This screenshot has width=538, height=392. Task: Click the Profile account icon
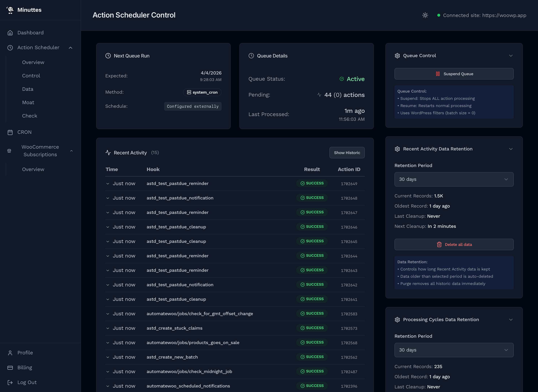10,353
